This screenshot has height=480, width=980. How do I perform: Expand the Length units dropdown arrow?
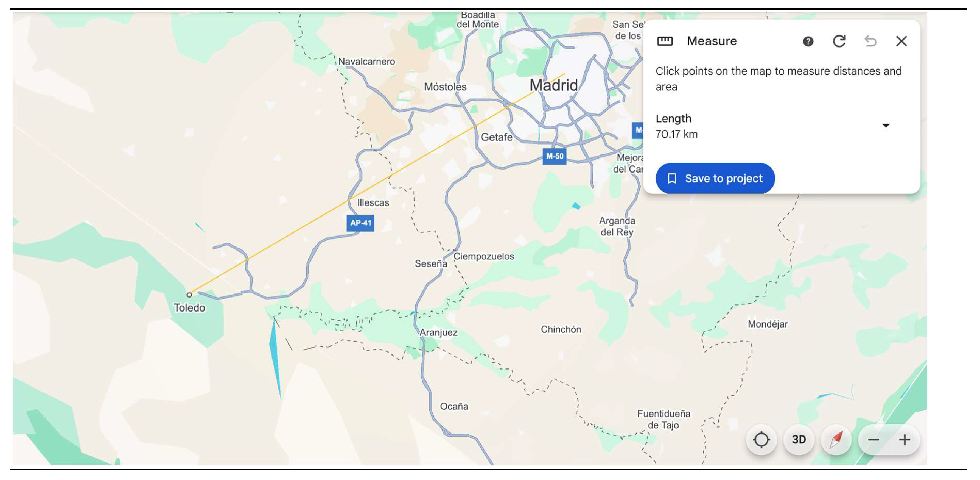[x=886, y=126]
